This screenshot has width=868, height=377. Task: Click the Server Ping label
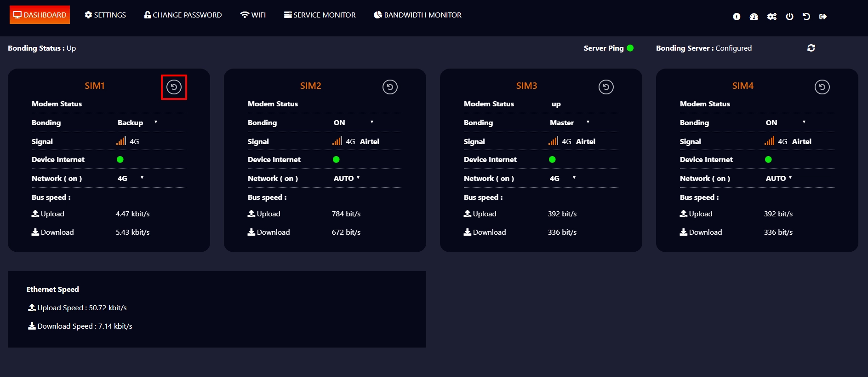(604, 48)
